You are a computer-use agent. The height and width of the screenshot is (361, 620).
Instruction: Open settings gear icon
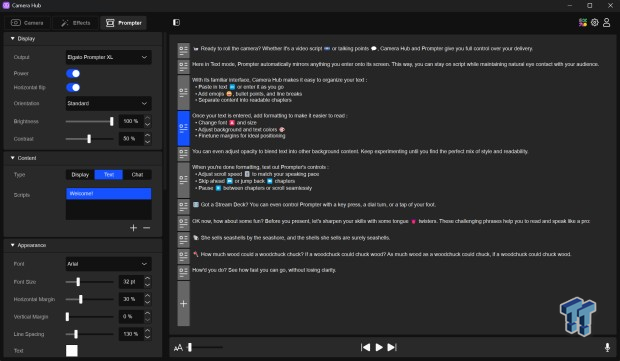click(x=594, y=23)
